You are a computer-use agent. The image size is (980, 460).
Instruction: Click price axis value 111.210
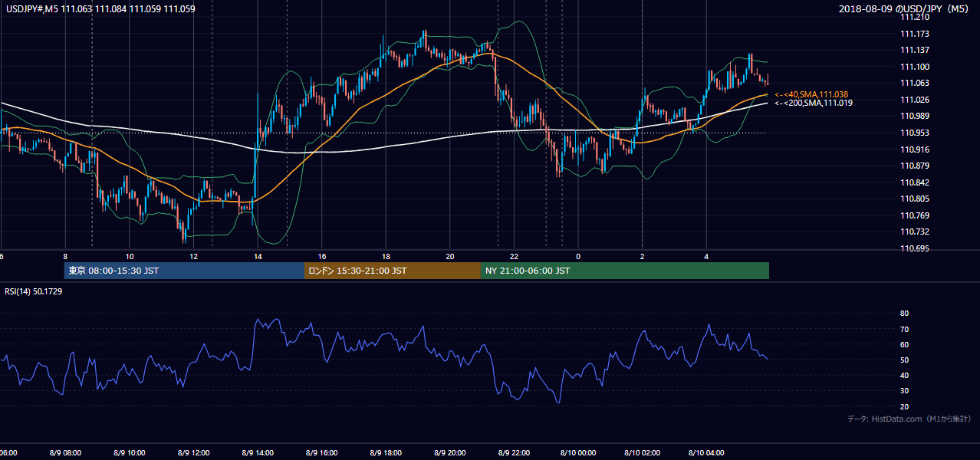tap(915, 18)
